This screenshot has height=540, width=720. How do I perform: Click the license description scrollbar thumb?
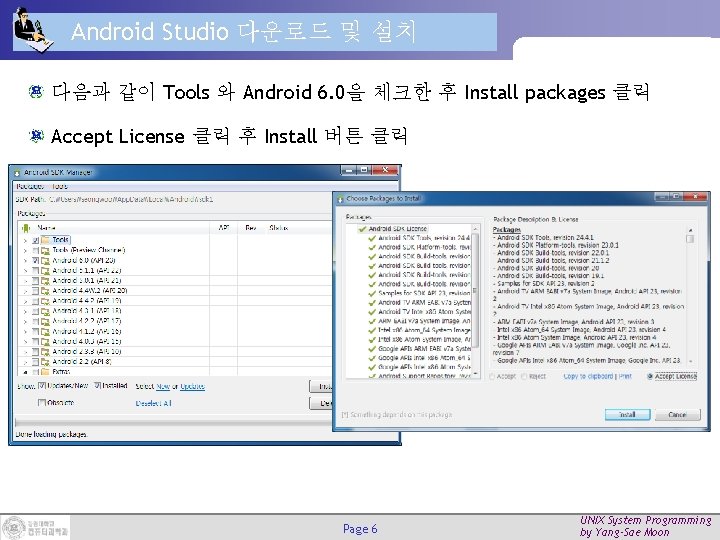tap(690, 239)
